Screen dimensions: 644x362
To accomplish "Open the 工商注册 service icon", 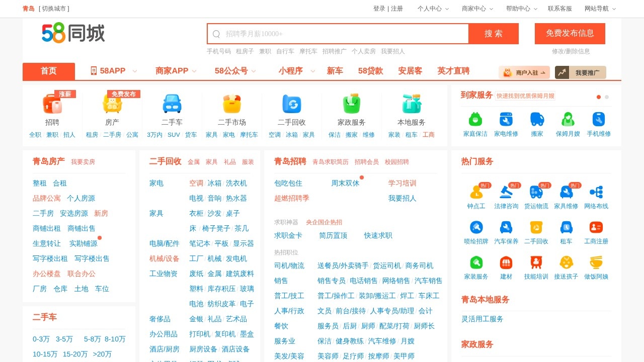I will (x=596, y=227).
